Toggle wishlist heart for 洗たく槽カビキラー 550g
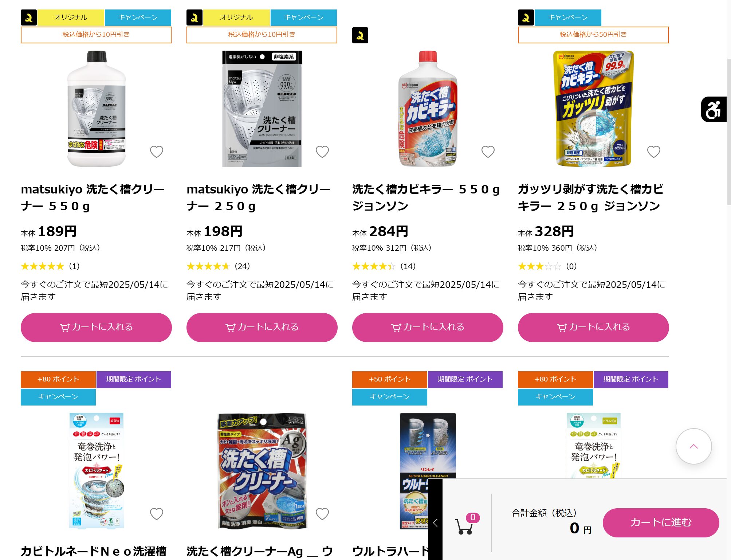The width and height of the screenshot is (731, 560). tap(488, 152)
